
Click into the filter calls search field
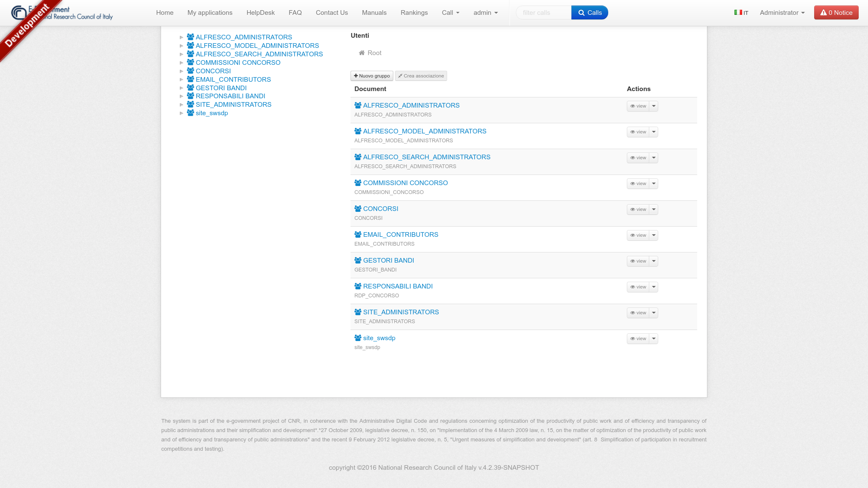[543, 13]
